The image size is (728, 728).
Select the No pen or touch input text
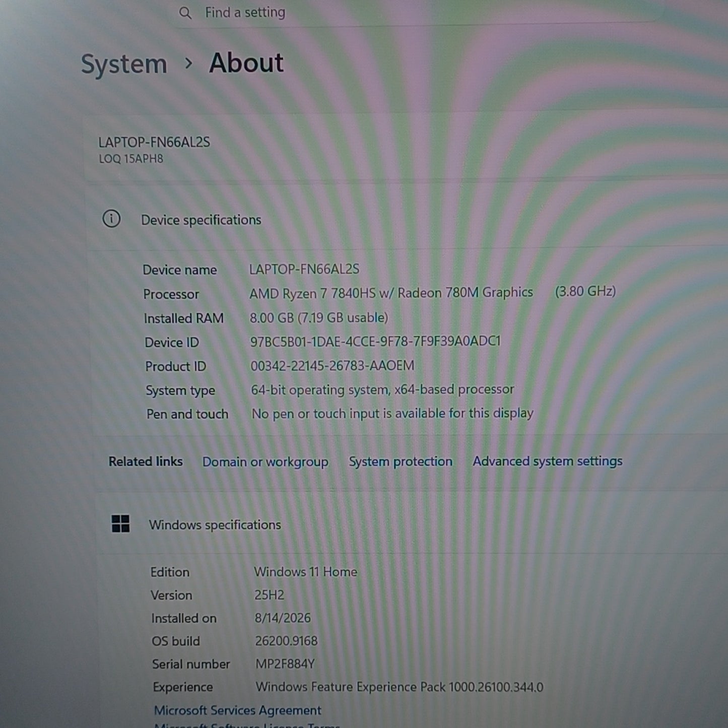pos(392,414)
